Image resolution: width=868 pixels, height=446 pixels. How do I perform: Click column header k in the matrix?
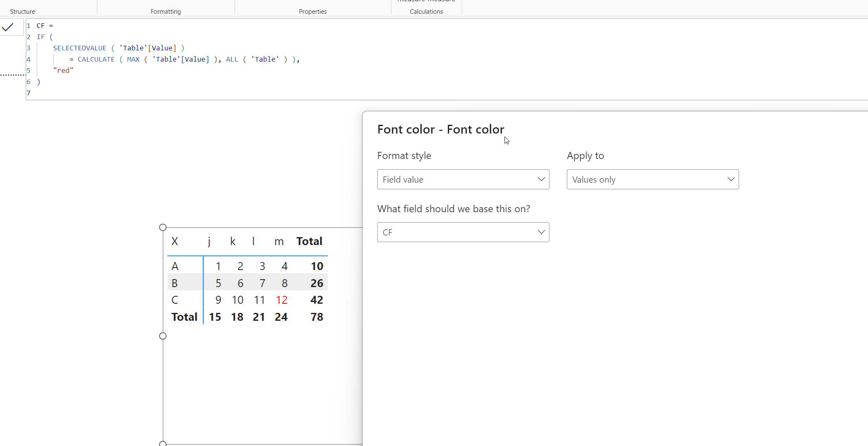tap(233, 241)
